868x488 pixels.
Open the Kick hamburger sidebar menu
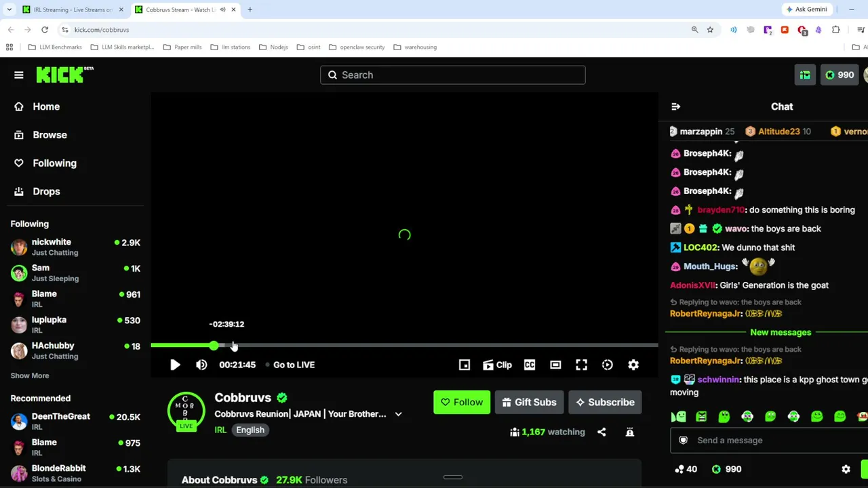coord(19,75)
